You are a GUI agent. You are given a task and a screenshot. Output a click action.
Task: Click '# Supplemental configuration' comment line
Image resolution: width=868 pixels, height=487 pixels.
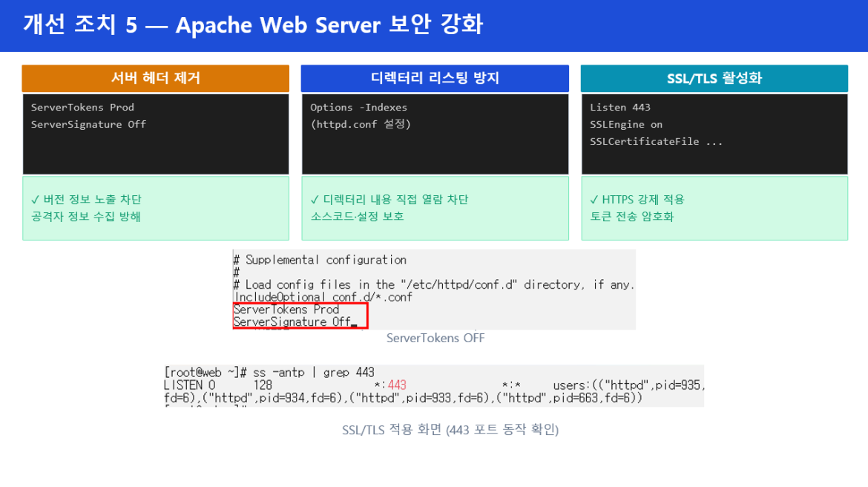coord(320,260)
